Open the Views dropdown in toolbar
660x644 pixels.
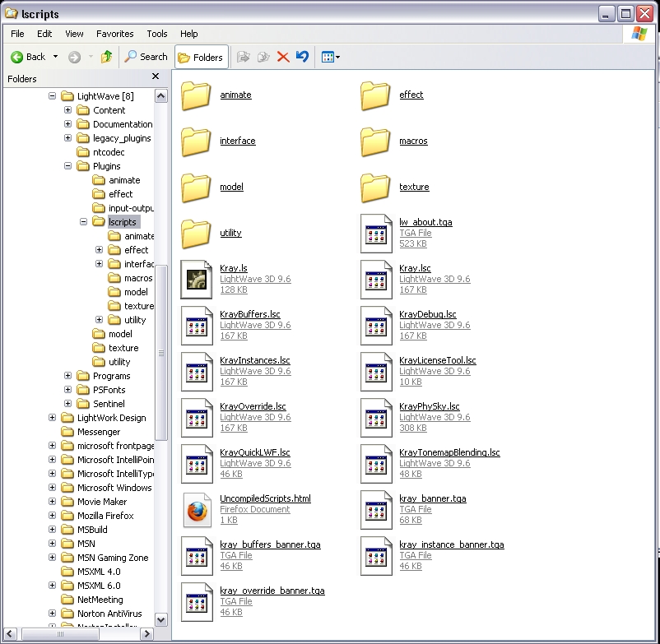click(331, 57)
